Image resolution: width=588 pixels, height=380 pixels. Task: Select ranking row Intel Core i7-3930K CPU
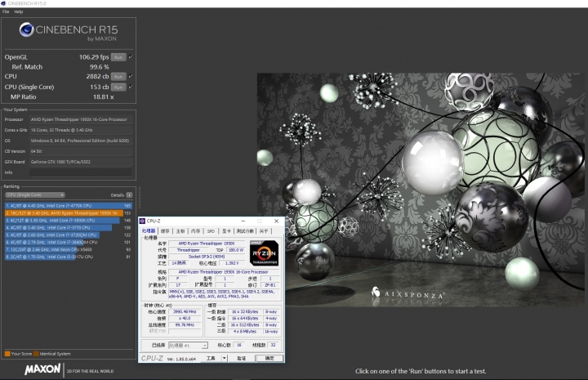point(69,220)
